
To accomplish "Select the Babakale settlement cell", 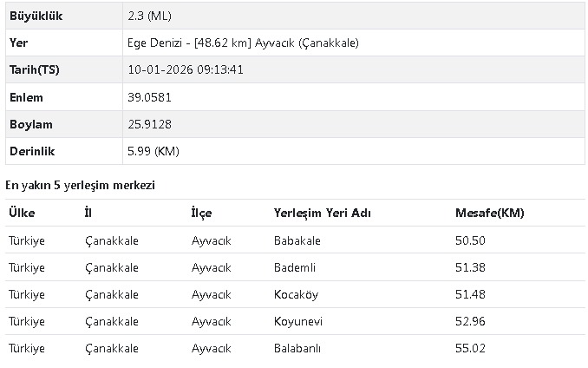I will (297, 240).
